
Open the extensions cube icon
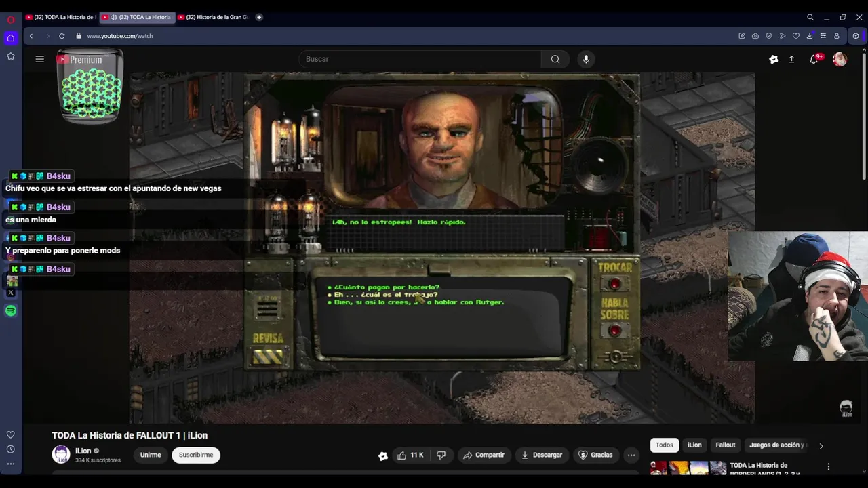[x=856, y=36]
